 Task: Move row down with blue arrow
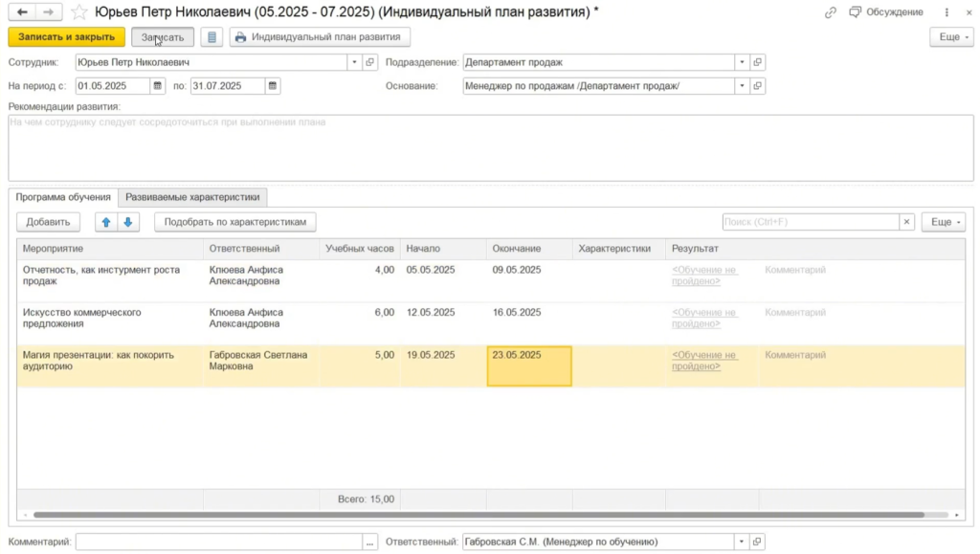tap(128, 222)
